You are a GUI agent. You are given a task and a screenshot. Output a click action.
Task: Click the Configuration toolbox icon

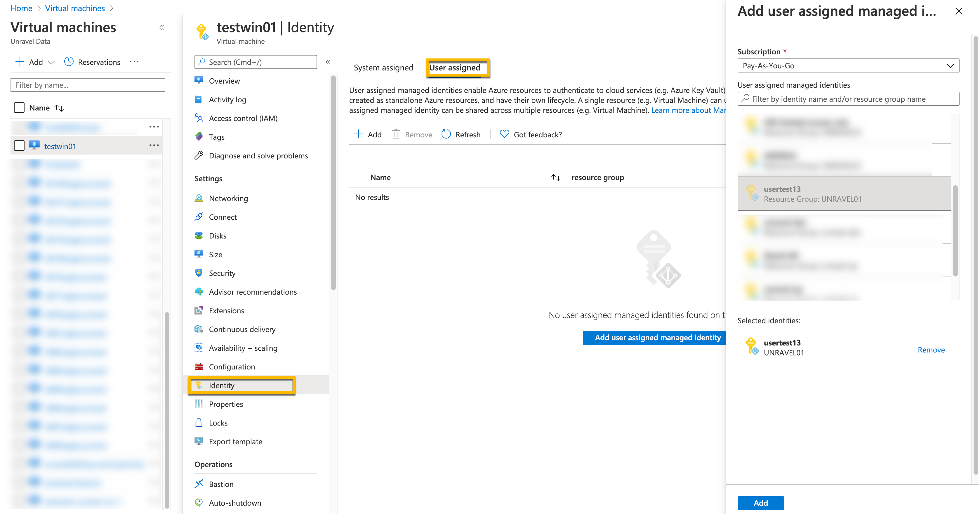coord(199,366)
